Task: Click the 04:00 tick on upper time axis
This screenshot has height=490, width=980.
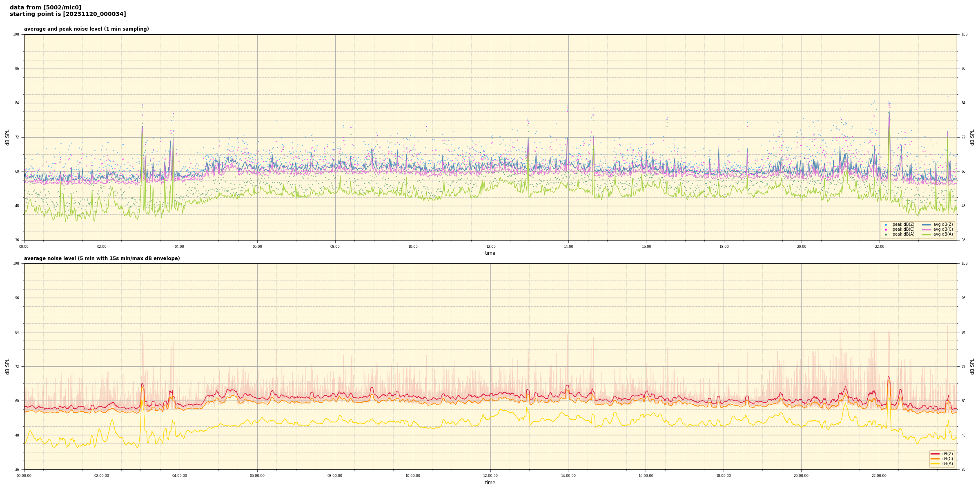Action: (x=179, y=247)
